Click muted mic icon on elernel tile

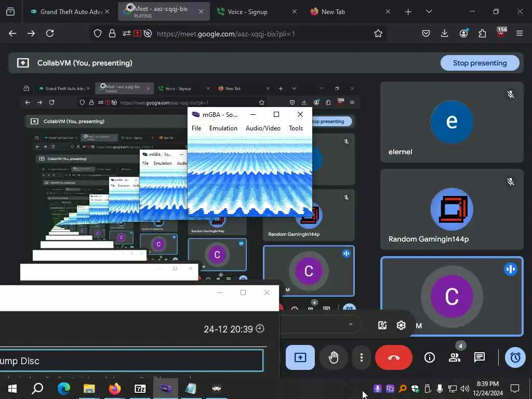pos(510,95)
